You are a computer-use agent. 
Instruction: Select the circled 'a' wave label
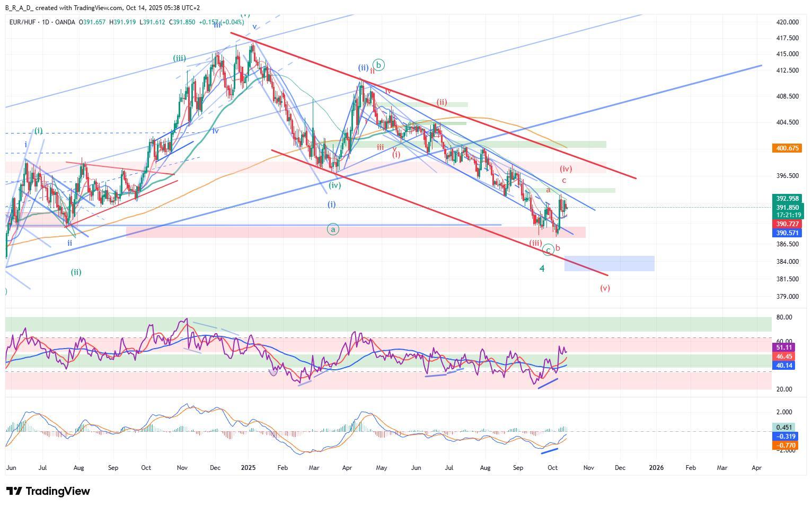(x=333, y=229)
